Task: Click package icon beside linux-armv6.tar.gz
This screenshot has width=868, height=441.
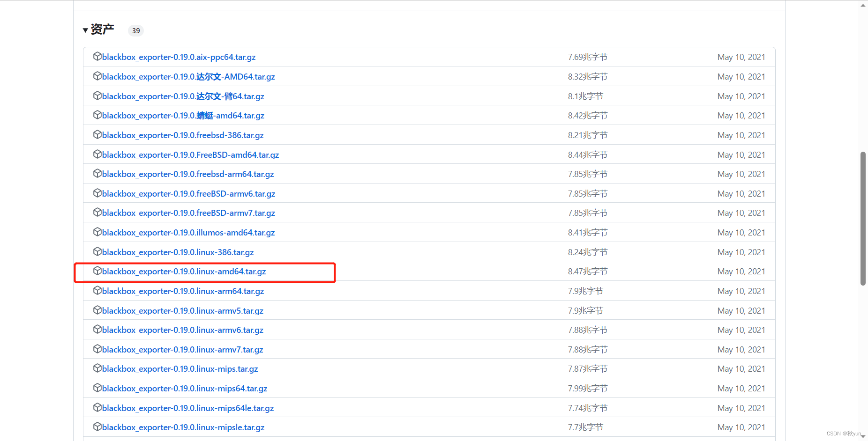Action: pos(97,329)
